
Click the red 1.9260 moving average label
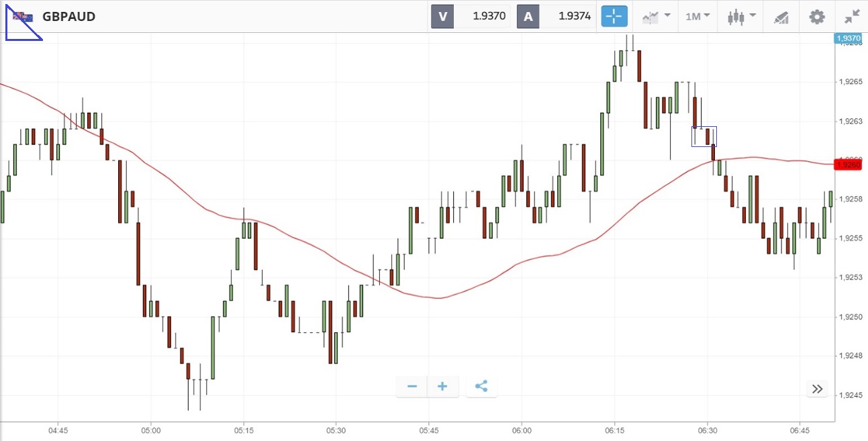(849, 164)
